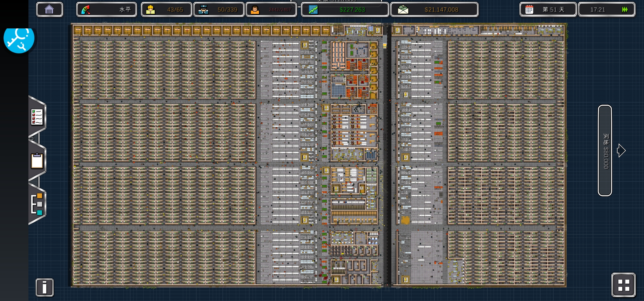The image size is (644, 301).
Task: Open the to-do checklist side tab
Action: click(x=37, y=117)
